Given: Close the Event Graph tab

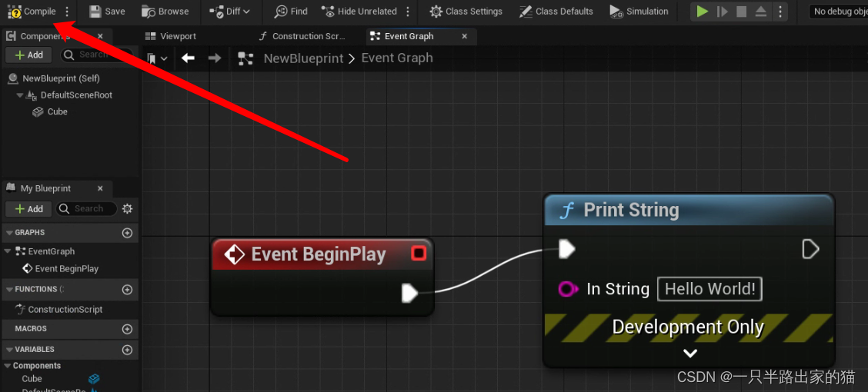Looking at the screenshot, I should [465, 36].
